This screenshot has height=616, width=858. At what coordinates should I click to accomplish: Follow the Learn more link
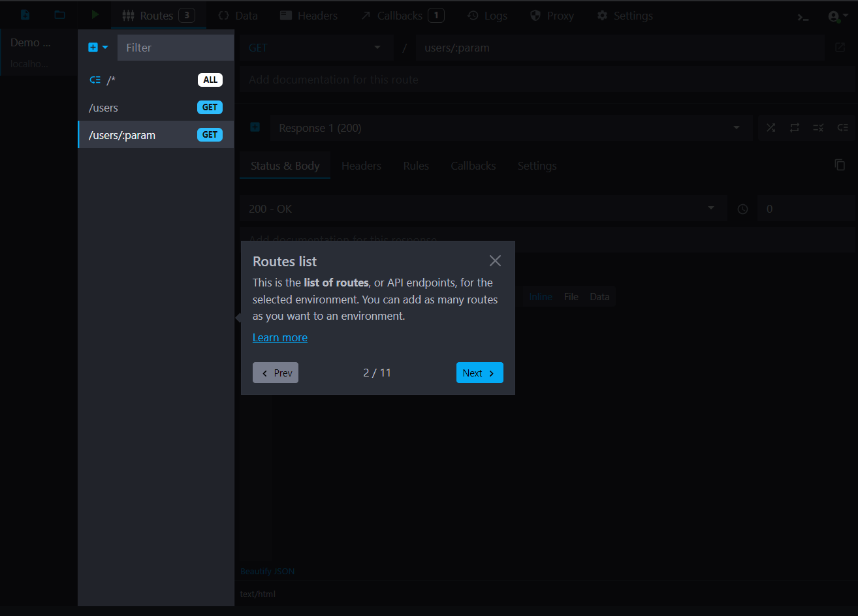279,337
